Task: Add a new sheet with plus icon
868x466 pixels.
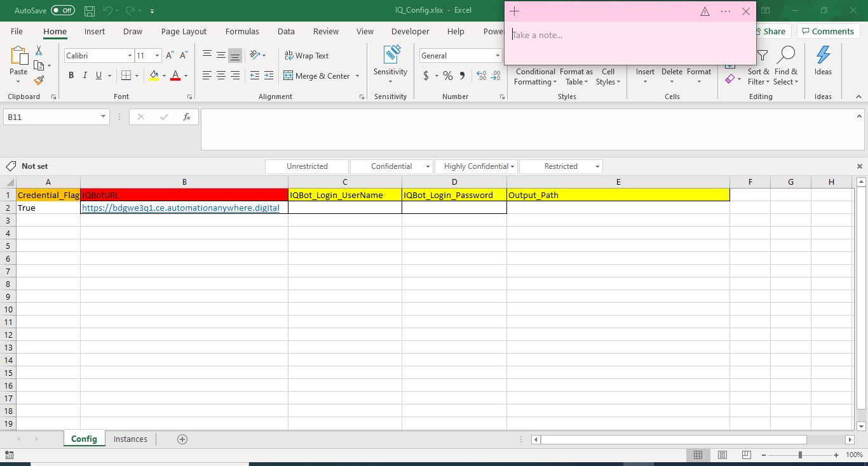Action: 182,439
